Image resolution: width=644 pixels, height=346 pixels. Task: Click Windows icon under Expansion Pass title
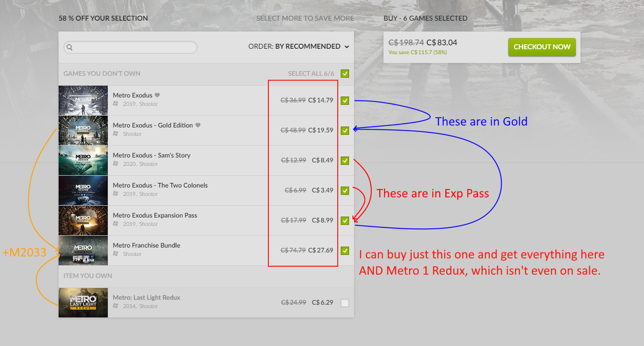point(116,224)
